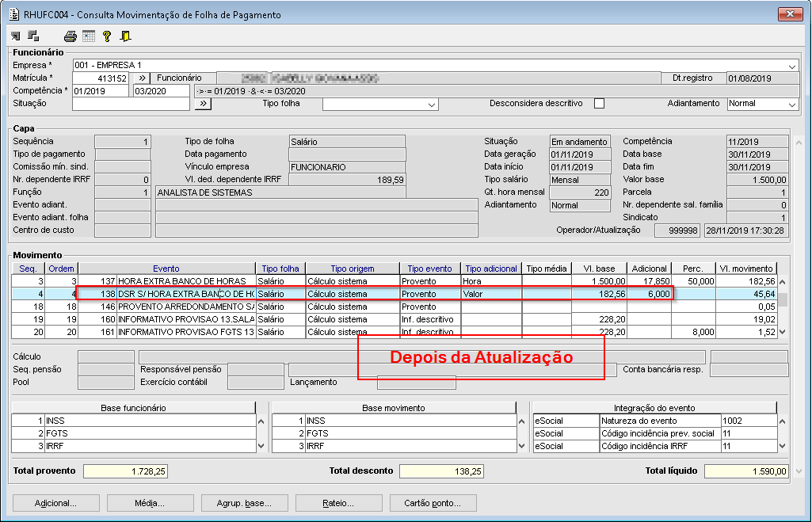The image size is (812, 522).
Task: Open the Tipo folha dropdown
Action: pos(432,105)
